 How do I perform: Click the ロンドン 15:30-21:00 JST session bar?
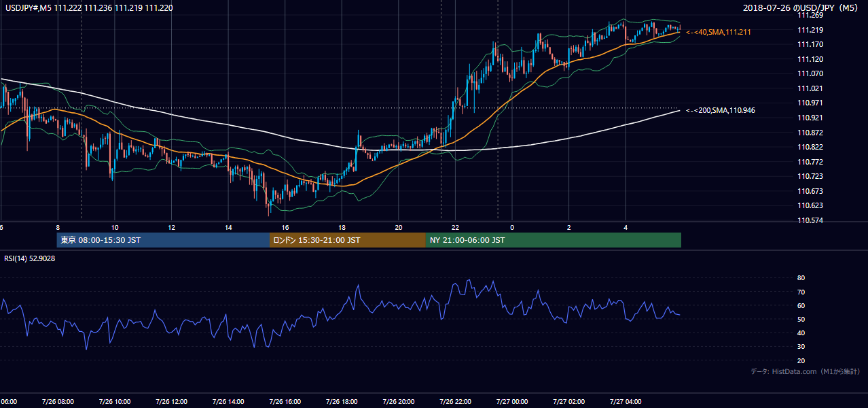click(x=348, y=240)
